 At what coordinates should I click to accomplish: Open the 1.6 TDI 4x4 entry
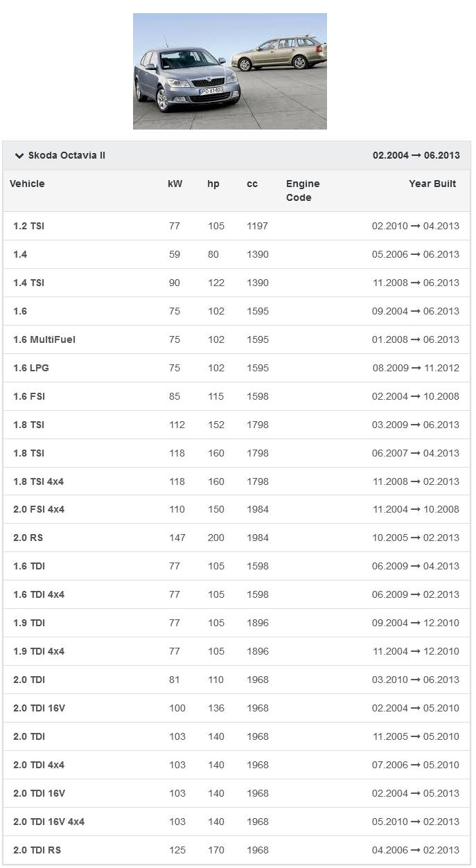pyautogui.click(x=39, y=594)
